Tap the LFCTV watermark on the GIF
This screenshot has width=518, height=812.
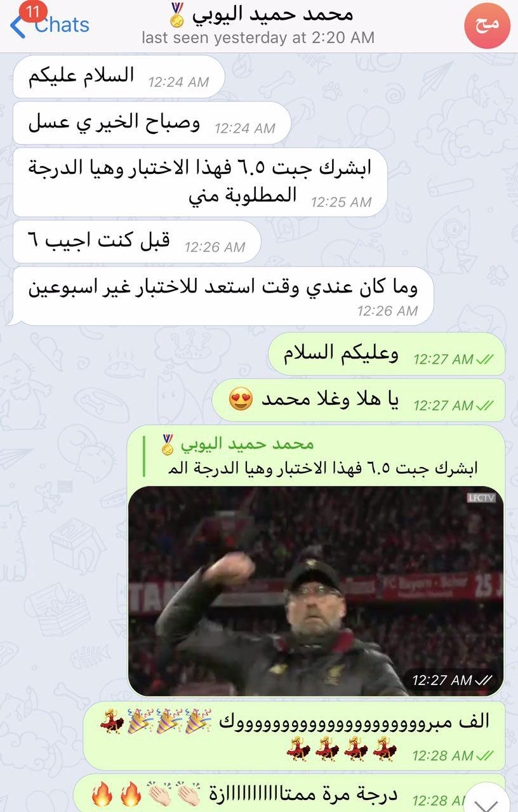[x=481, y=497]
